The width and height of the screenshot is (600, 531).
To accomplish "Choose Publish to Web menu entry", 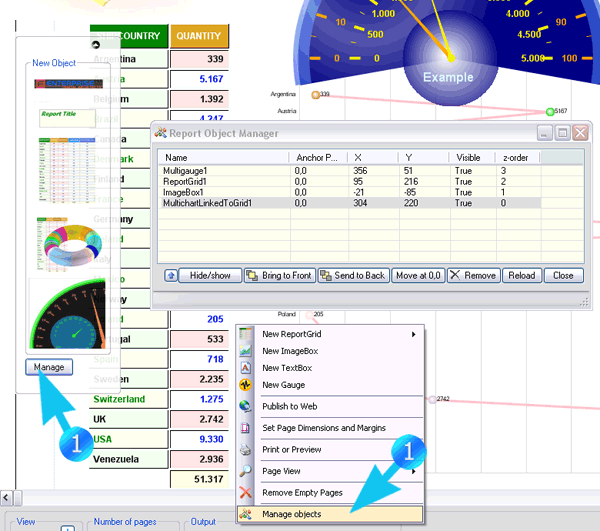I will 331,406.
